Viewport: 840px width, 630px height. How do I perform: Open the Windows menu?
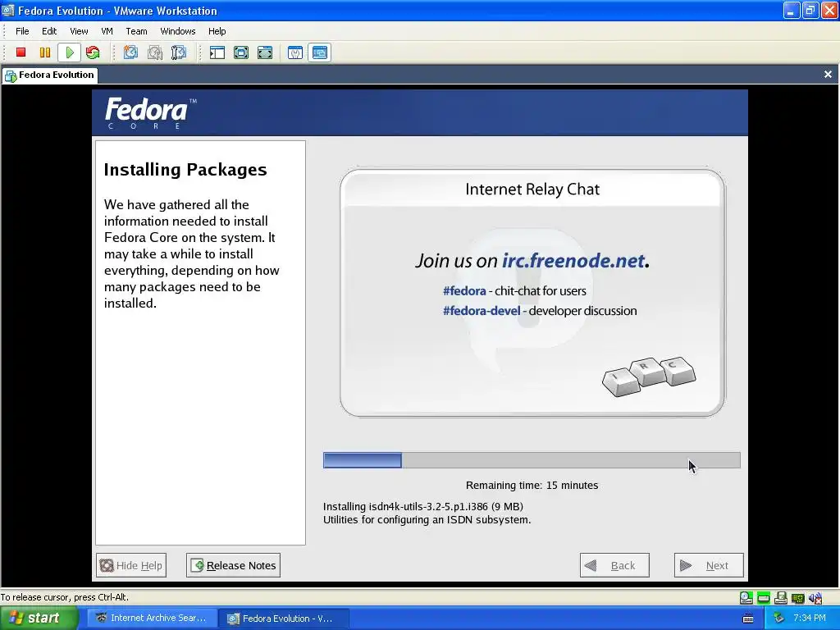178,31
